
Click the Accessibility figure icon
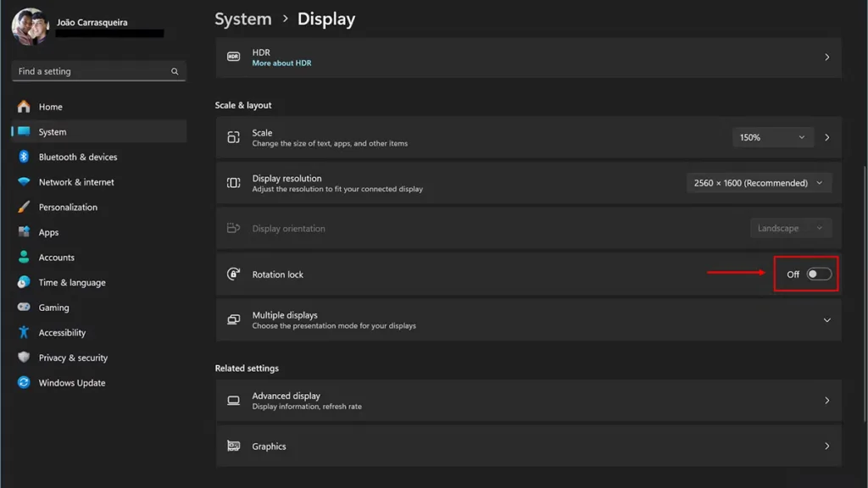point(23,332)
